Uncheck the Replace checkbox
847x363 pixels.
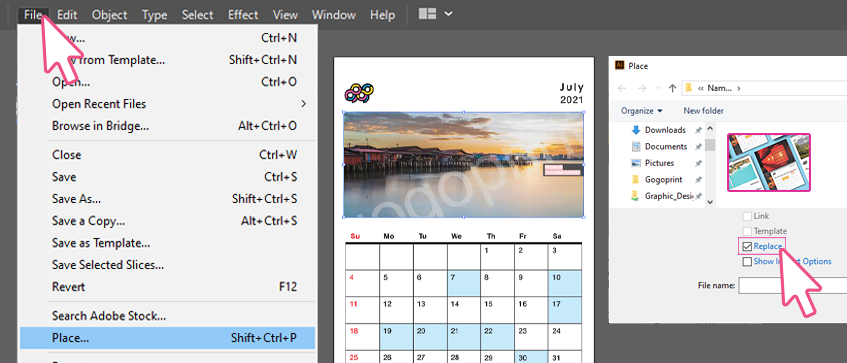coord(747,246)
